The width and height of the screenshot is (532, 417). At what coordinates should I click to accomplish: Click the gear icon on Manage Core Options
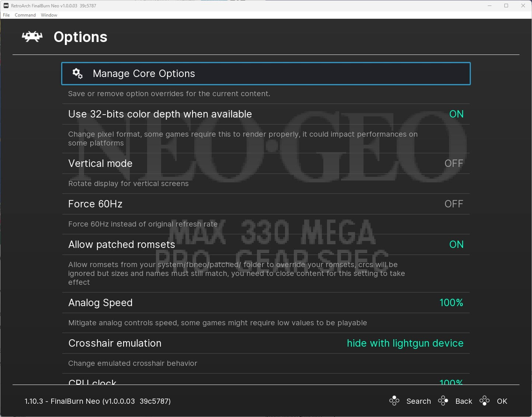pos(77,73)
